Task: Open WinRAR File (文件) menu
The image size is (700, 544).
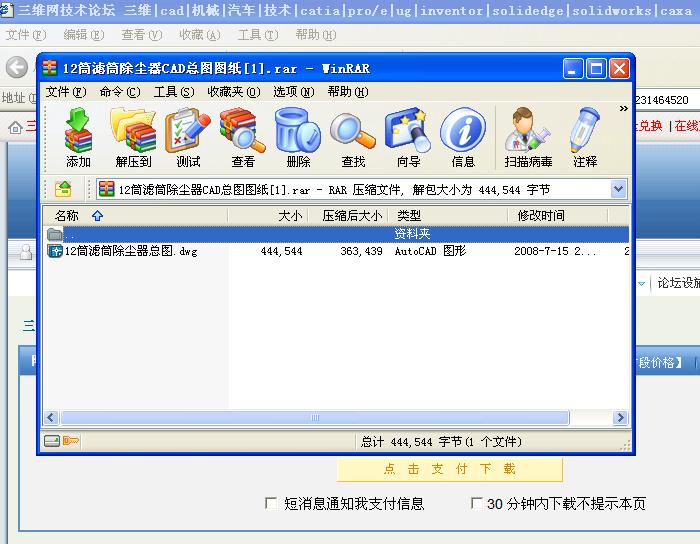Action: (66, 92)
